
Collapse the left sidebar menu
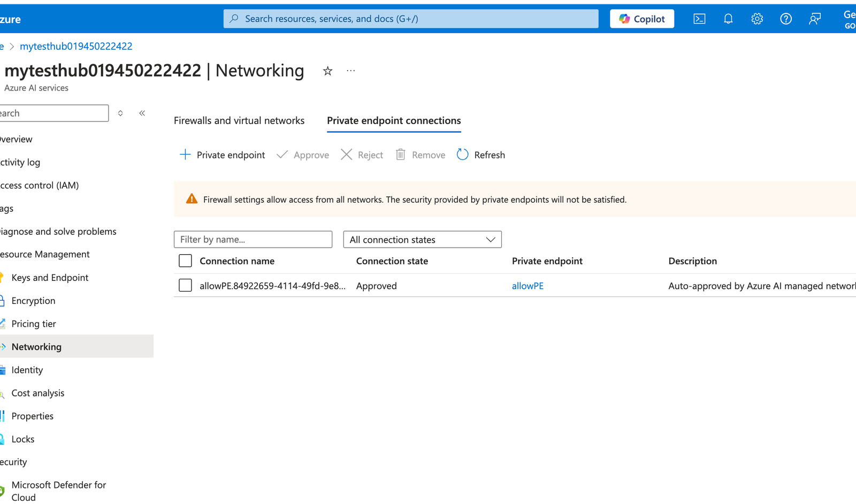coord(142,113)
